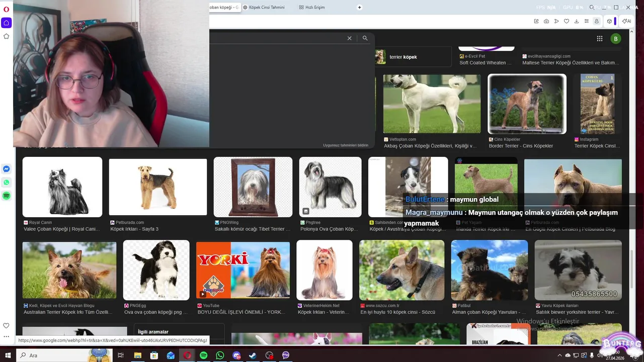Image resolution: width=644 pixels, height=362 pixels.
Task: Open Opera home sidebar button
Action: (x=6, y=23)
